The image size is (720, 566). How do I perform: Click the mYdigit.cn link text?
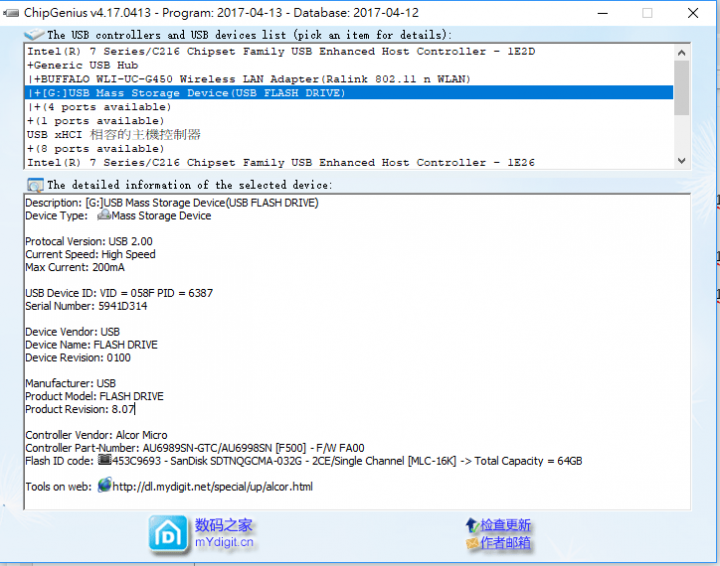pyautogui.click(x=224, y=542)
